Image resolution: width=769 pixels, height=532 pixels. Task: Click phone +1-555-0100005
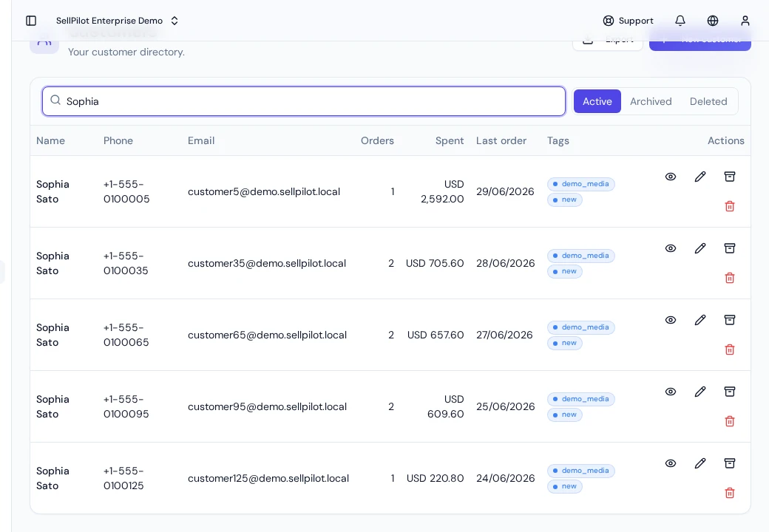[x=126, y=191]
